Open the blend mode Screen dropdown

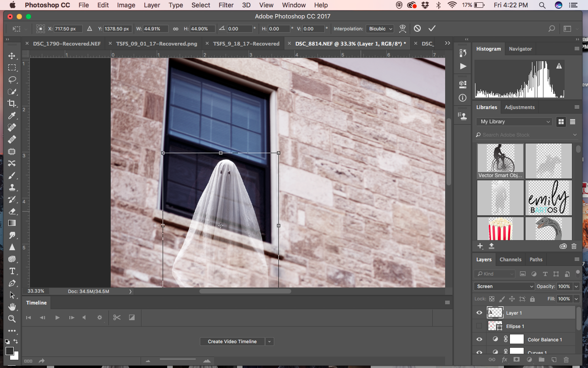[x=504, y=286]
